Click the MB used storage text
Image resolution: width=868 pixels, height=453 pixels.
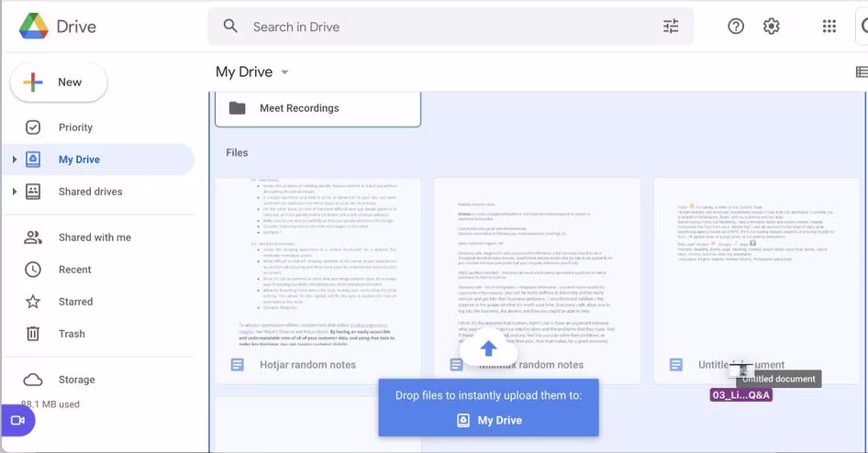50,404
